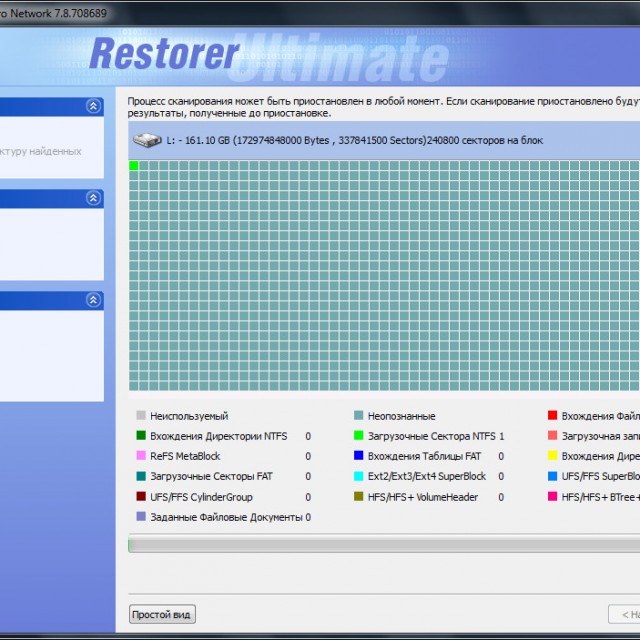Click the olive HFS/HFS+ VolumeHeader swatch

pos(358,496)
